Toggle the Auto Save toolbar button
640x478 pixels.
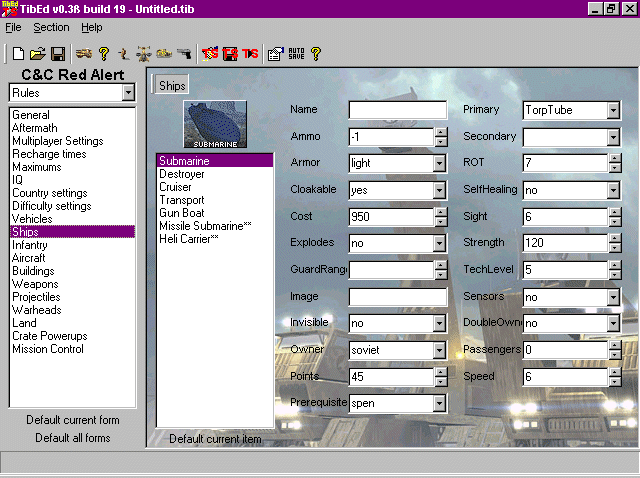coord(296,54)
